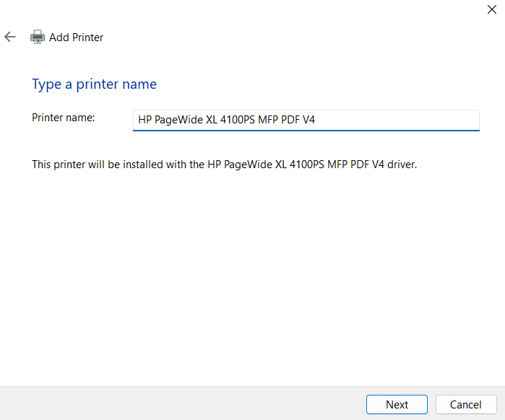Screen dimensions: 505x420
Task: Go back using the back arrow
Action: click(10, 37)
